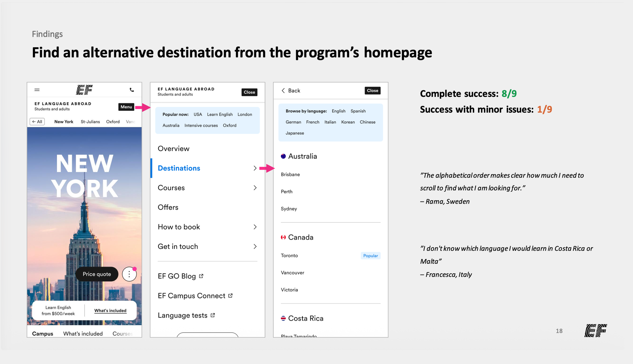Click the Costa Rica flag icon
Image resolution: width=633 pixels, height=364 pixels.
click(283, 318)
